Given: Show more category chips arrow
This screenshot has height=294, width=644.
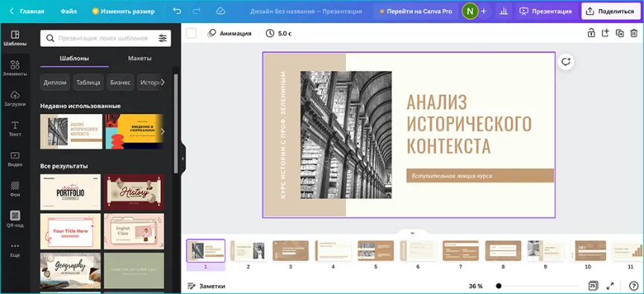Looking at the screenshot, I should click(x=162, y=82).
